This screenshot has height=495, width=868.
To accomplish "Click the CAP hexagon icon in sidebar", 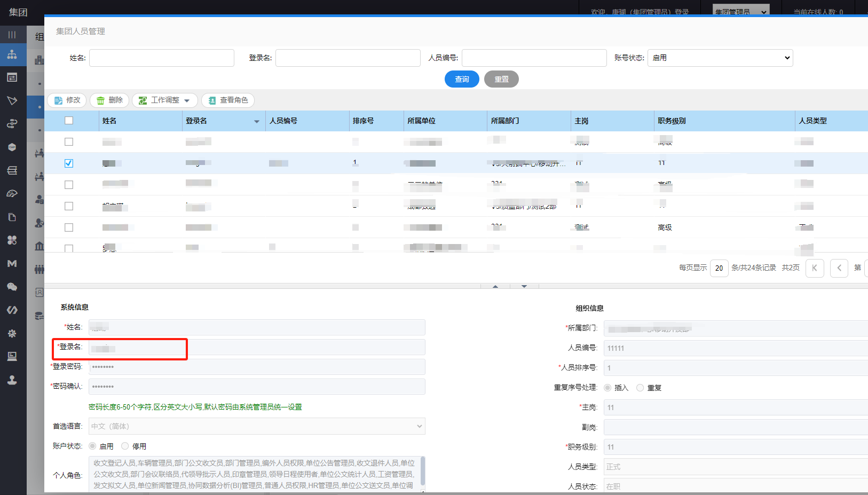I will tap(12, 147).
